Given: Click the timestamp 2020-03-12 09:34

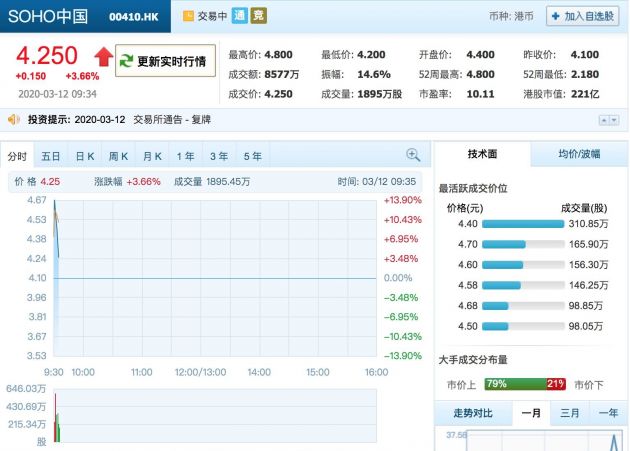Looking at the screenshot, I should click(x=57, y=94).
